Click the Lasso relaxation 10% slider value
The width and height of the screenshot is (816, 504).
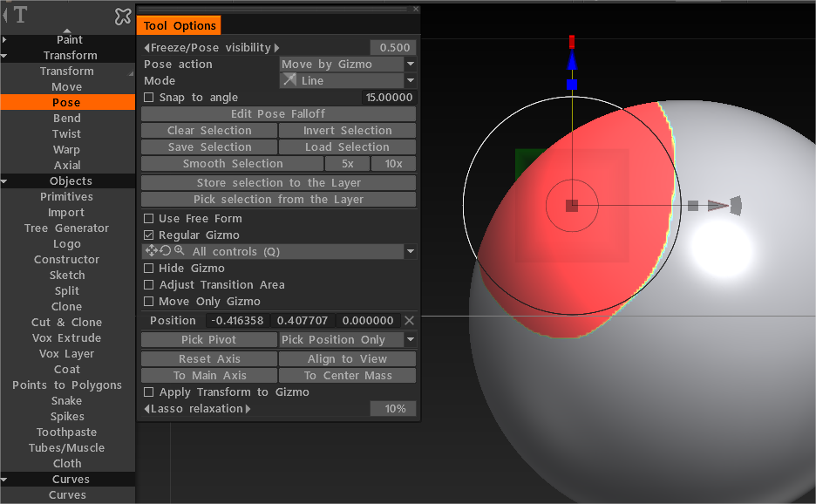click(x=393, y=409)
